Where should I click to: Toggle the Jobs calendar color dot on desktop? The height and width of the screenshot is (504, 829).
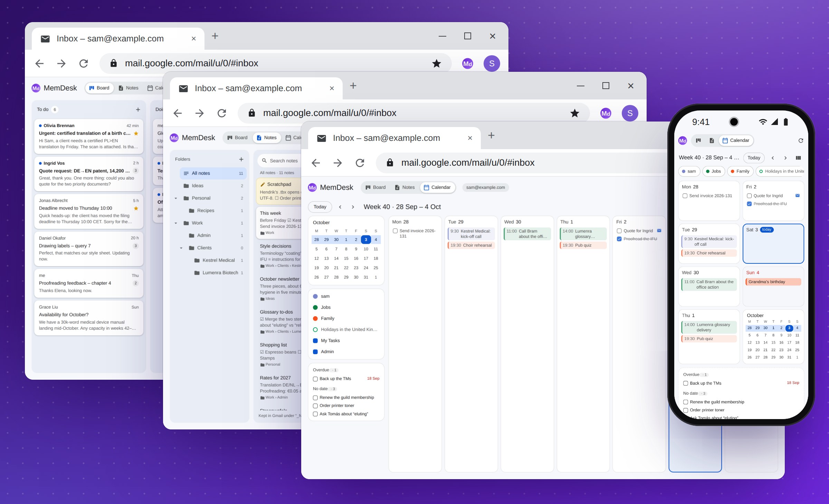pos(315,308)
